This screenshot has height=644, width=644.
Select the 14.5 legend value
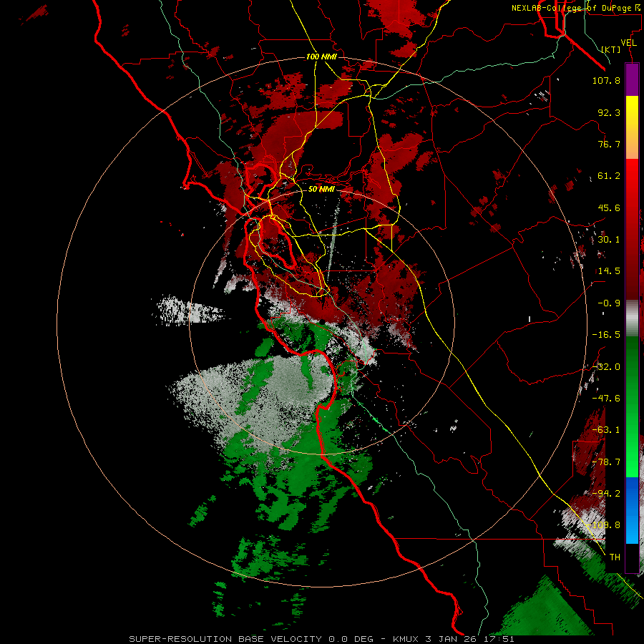609,271
